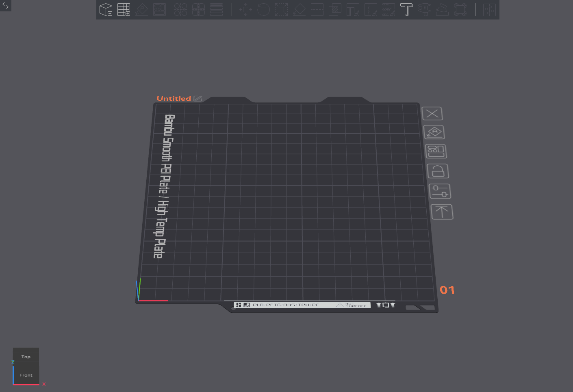This screenshot has height=392, width=573.
Task: Click Split to objects icon
Action: click(180, 9)
